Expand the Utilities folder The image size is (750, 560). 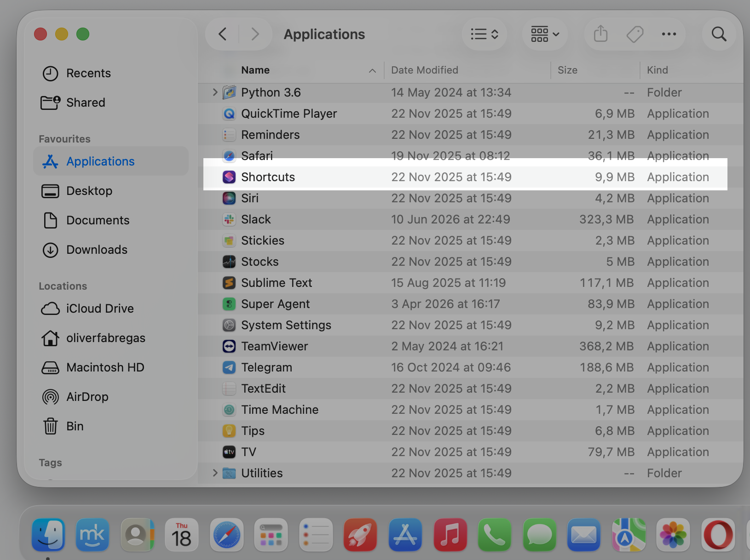pyautogui.click(x=214, y=473)
